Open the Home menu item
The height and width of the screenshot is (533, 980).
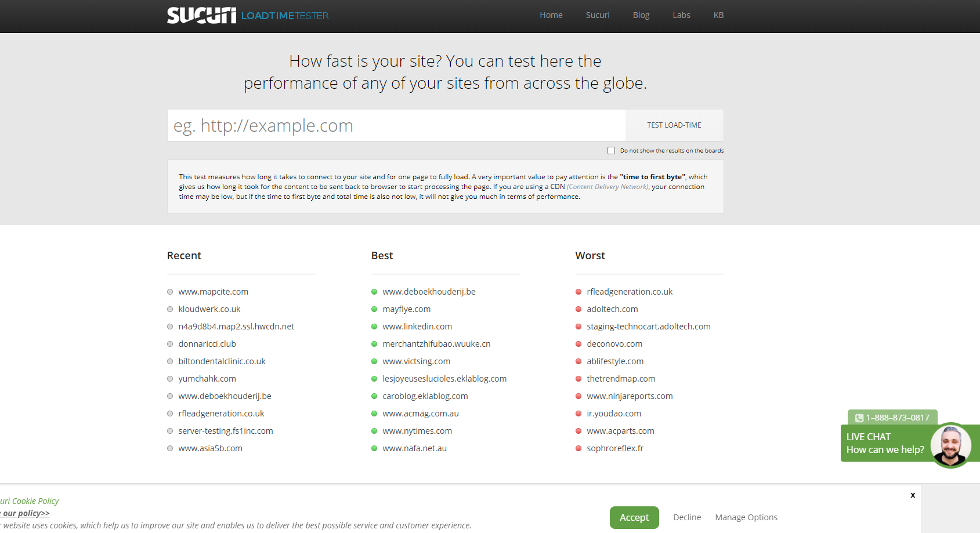(x=551, y=15)
